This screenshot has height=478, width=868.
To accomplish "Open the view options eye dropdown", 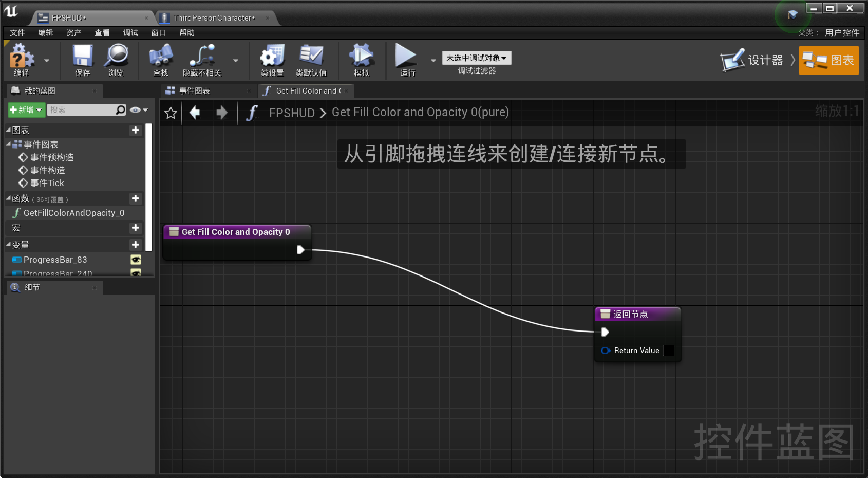I will click(139, 110).
